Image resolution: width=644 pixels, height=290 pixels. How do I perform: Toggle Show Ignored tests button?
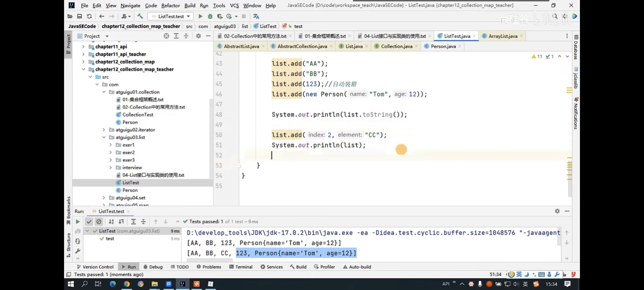coord(99,222)
